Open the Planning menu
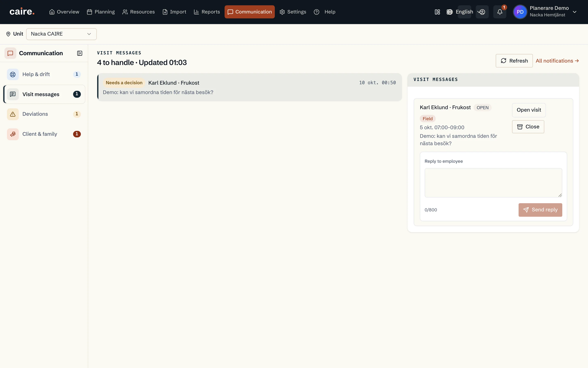The image size is (588, 368). coord(101,12)
